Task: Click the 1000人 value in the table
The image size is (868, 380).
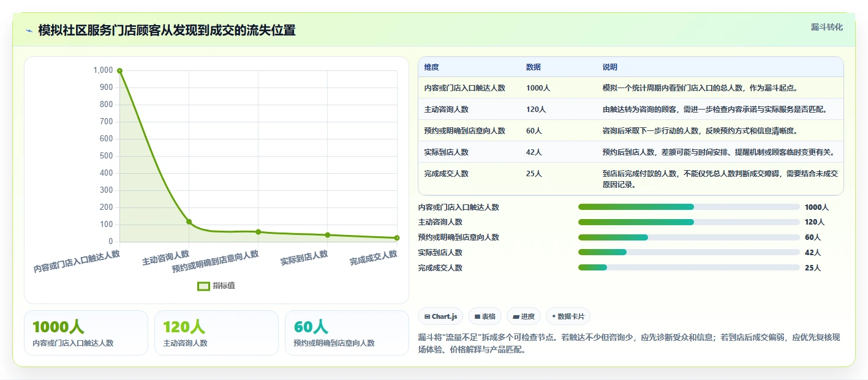Action: [538, 88]
